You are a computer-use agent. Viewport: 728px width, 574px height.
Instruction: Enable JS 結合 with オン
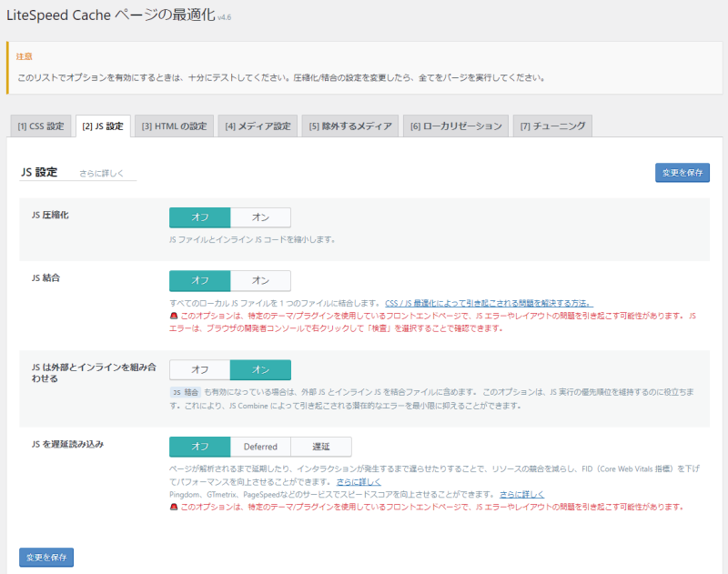260,280
